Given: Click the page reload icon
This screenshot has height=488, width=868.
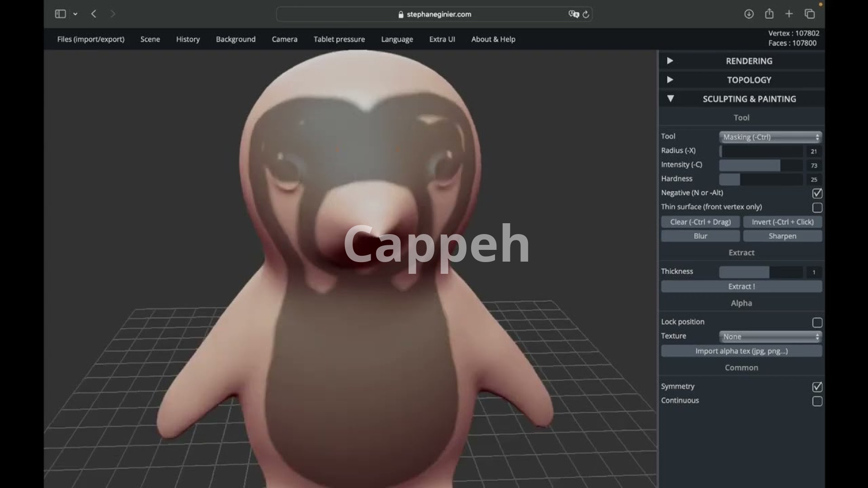Looking at the screenshot, I should tap(586, 14).
